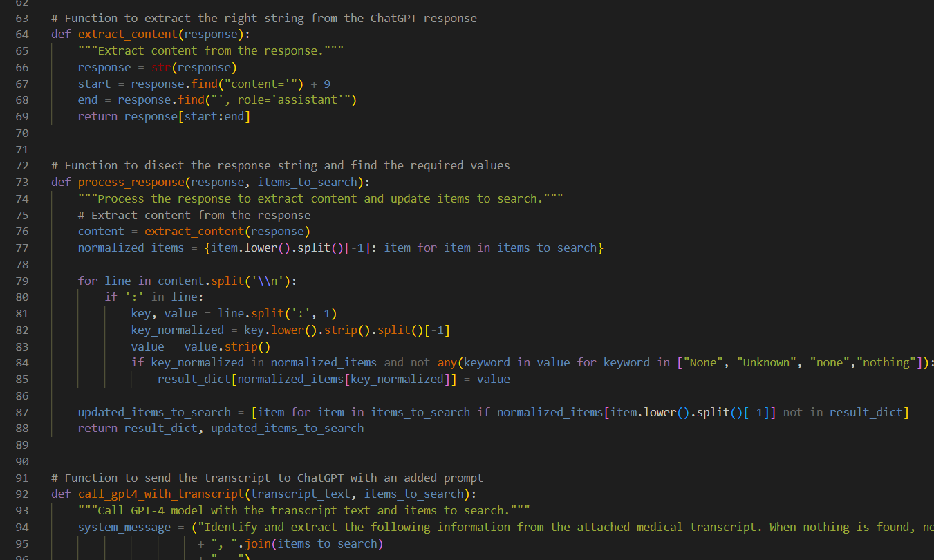Click ".join(items_to_search)" on line 95
934x560 pixels.
[310, 544]
